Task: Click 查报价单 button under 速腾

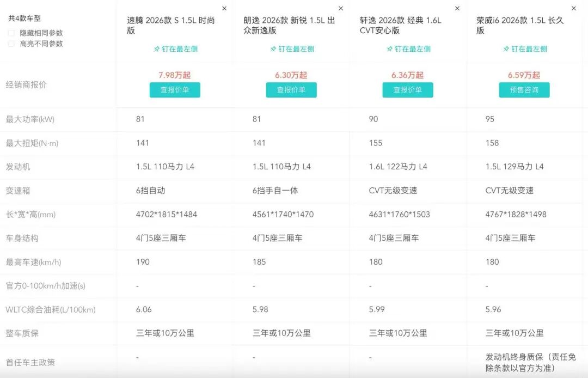Action: click(174, 90)
